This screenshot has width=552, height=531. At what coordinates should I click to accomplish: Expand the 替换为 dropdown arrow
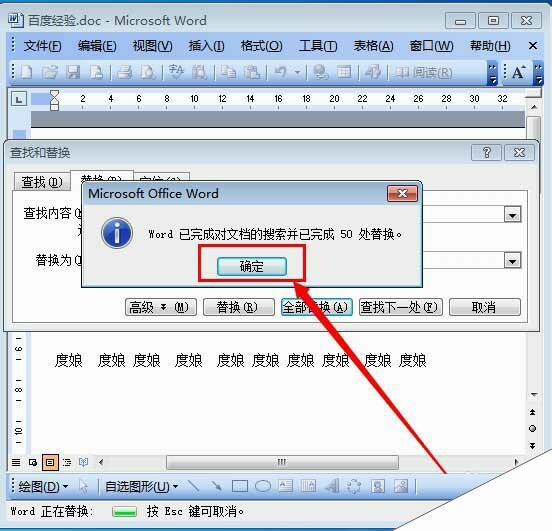pos(512,261)
